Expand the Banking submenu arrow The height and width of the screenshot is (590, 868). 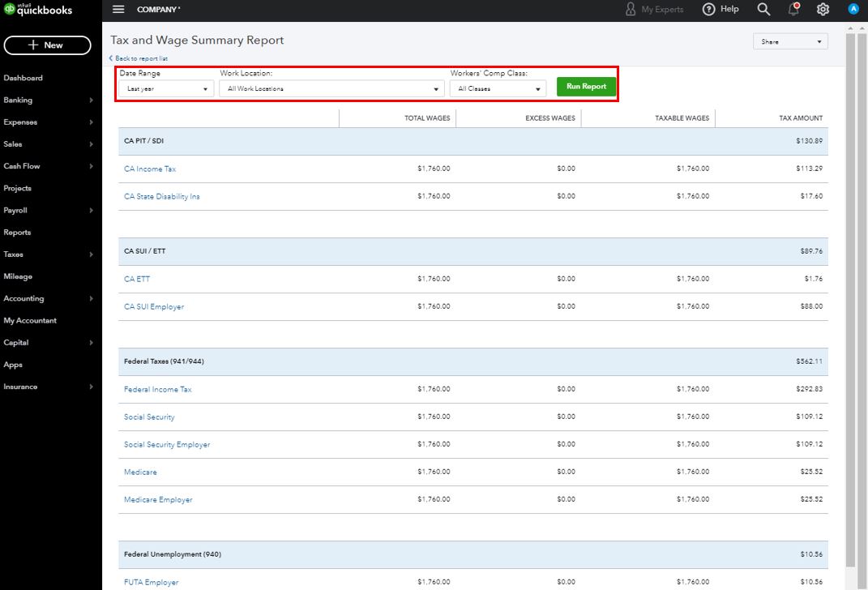click(x=92, y=100)
